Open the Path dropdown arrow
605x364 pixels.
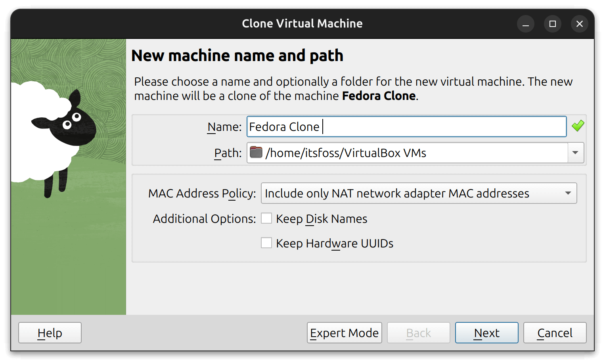575,153
